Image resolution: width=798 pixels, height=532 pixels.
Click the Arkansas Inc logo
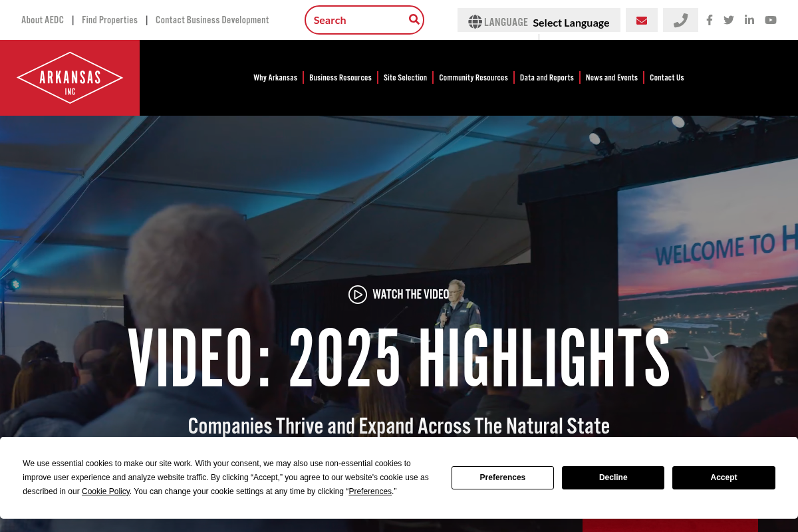(x=70, y=78)
